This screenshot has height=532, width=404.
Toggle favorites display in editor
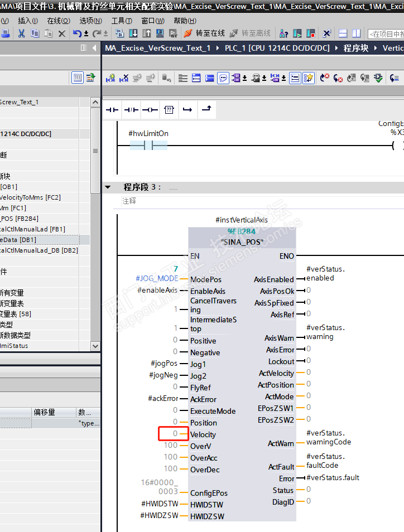[309, 78]
